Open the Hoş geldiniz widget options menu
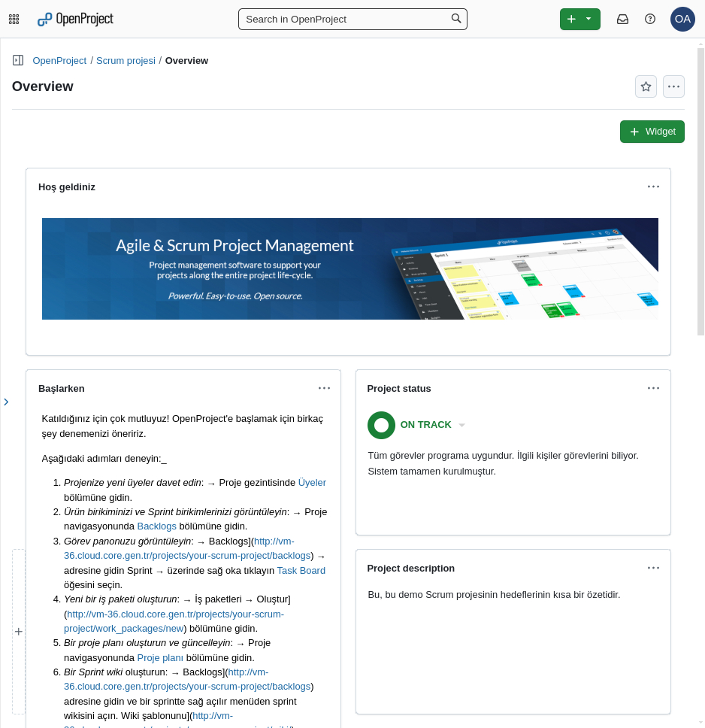 [653, 187]
